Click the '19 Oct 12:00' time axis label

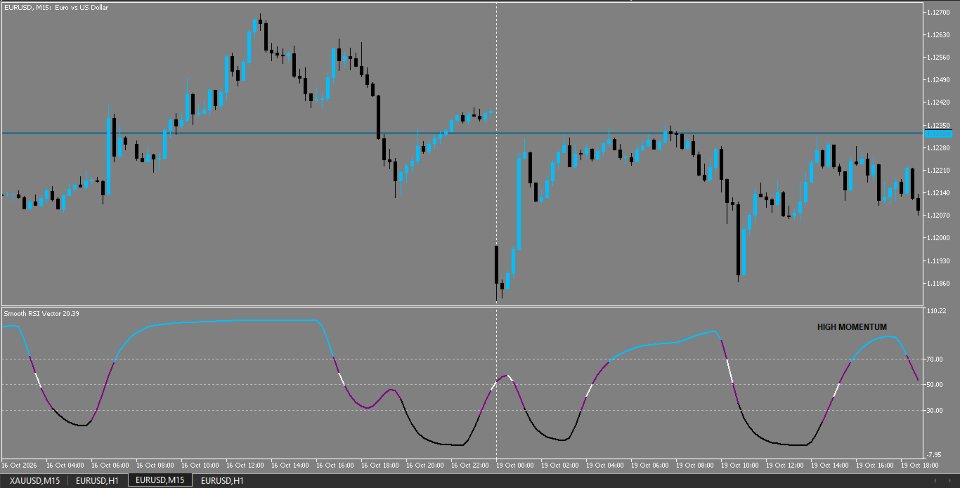(785, 465)
